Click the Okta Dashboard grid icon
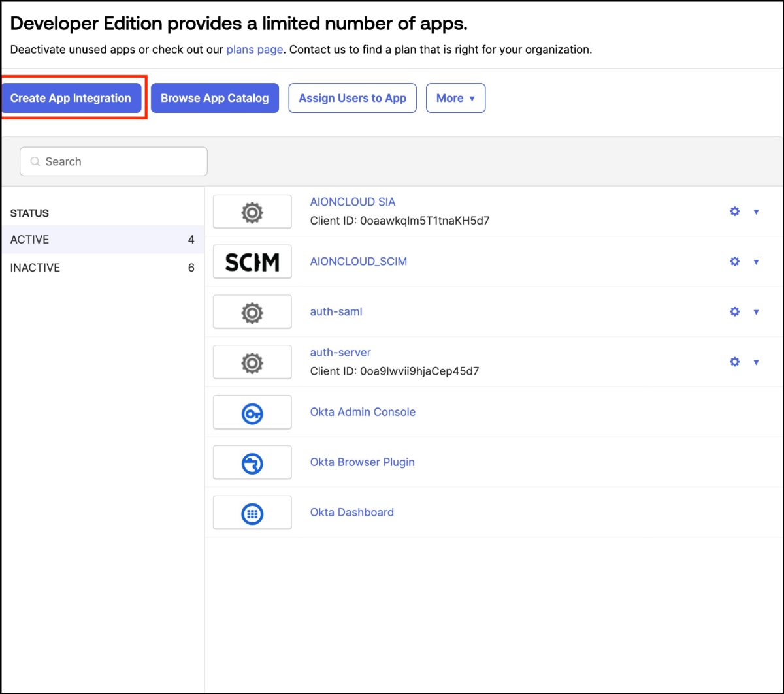The height and width of the screenshot is (694, 784). pos(252,513)
